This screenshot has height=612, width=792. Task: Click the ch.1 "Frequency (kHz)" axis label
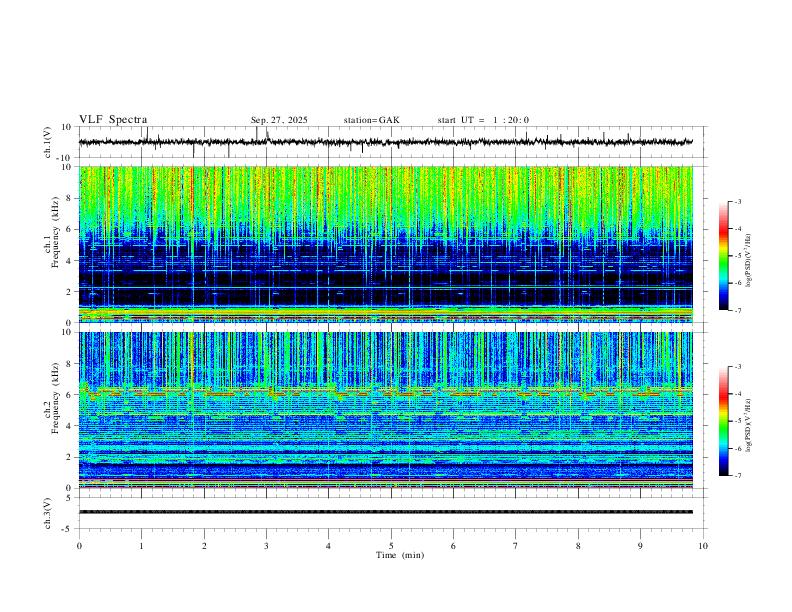pyautogui.click(x=56, y=232)
